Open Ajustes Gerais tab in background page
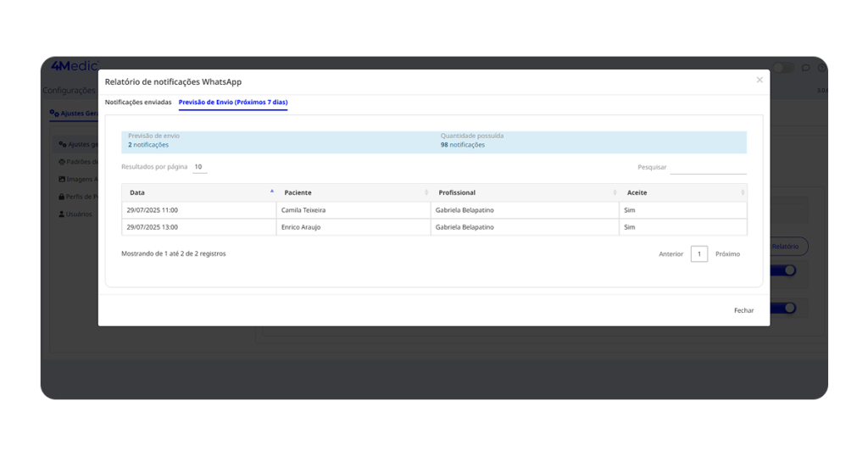Viewport: 868px width, 456px height. (x=74, y=114)
